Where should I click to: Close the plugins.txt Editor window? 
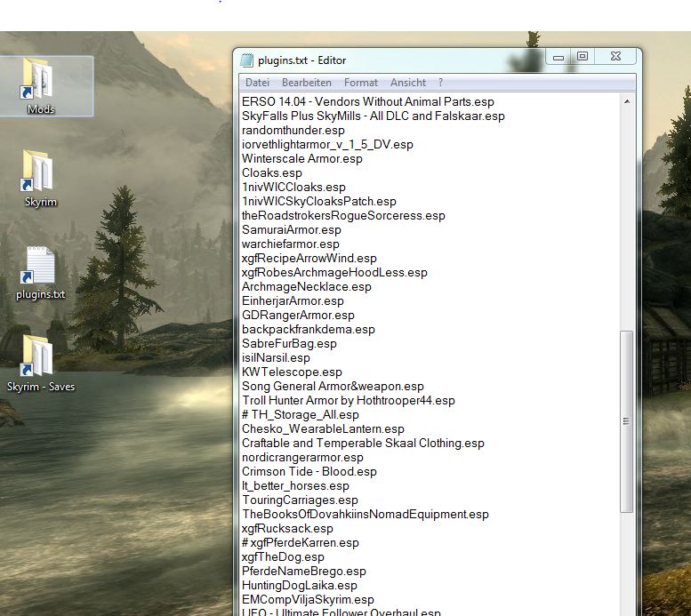tap(615, 58)
